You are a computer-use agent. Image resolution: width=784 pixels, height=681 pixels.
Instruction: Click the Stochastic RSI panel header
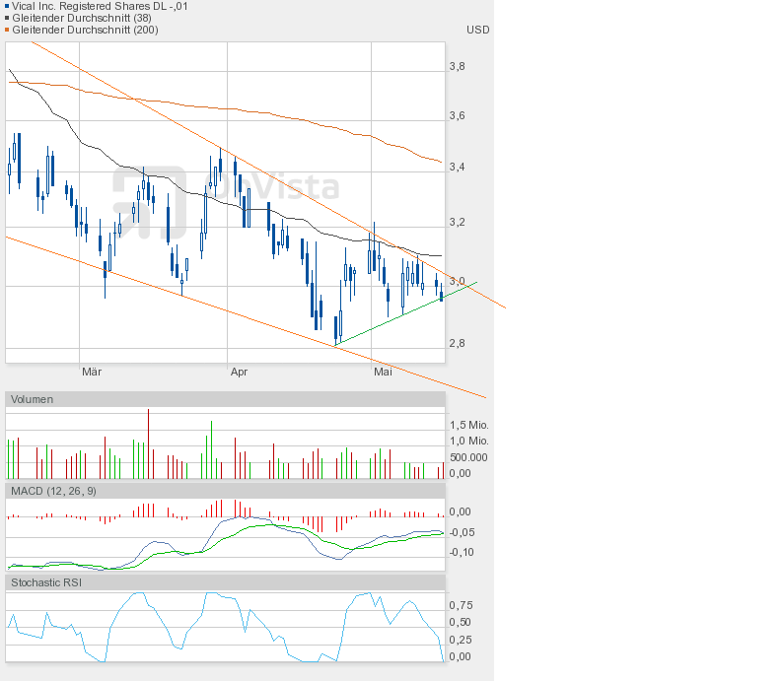(x=225, y=582)
